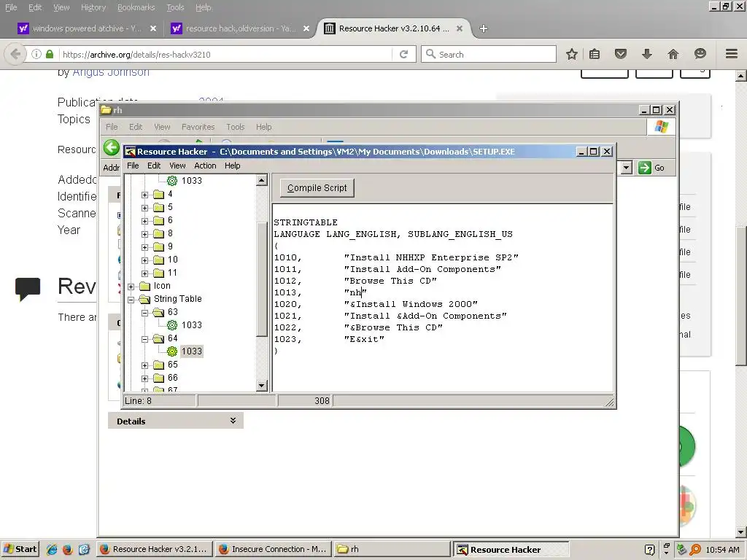
Task: Click the magnifier system tray icon
Action: [x=695, y=550]
